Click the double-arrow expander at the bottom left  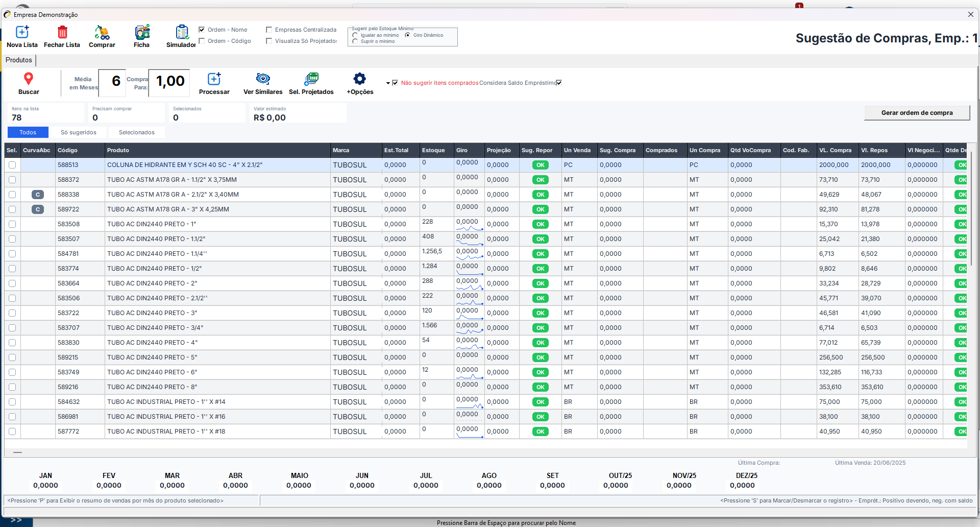(x=16, y=520)
